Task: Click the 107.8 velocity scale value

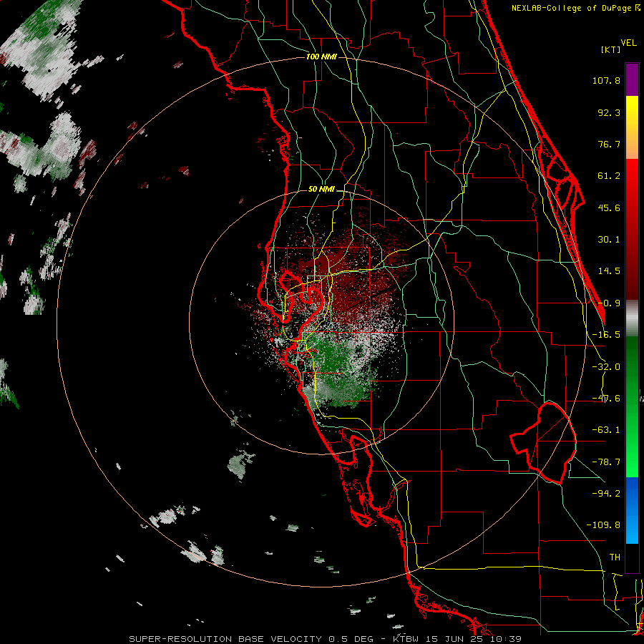Action: click(606, 80)
